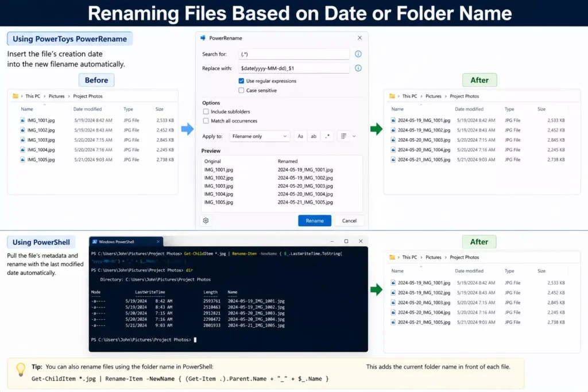Screen dimensions: 588x392
Task: Click the PowerShell command prompt cursor line
Action: tap(144, 340)
